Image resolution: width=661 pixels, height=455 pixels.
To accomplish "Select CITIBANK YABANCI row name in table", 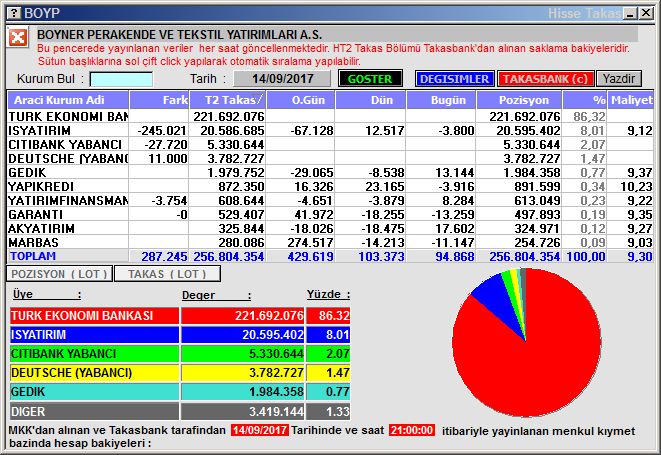I will (65, 145).
